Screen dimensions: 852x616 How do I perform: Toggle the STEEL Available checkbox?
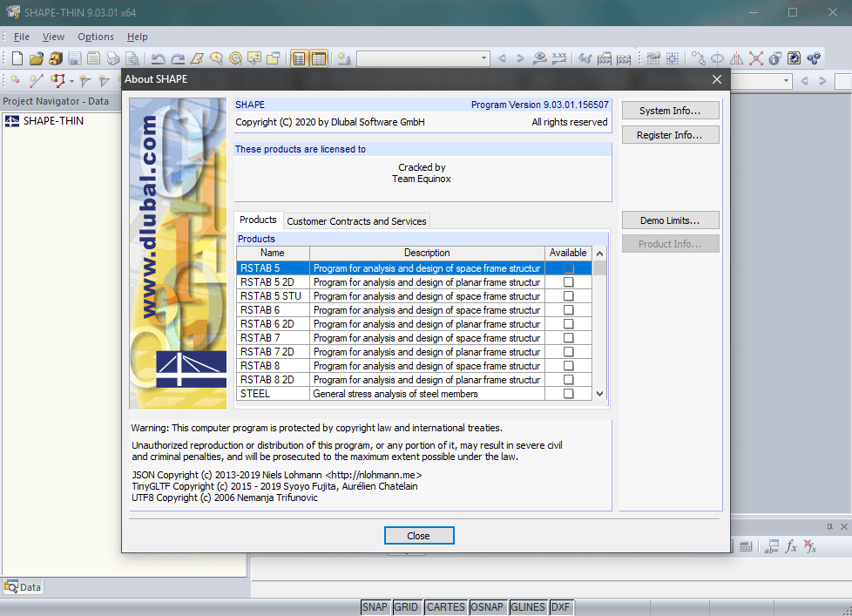[x=568, y=394]
